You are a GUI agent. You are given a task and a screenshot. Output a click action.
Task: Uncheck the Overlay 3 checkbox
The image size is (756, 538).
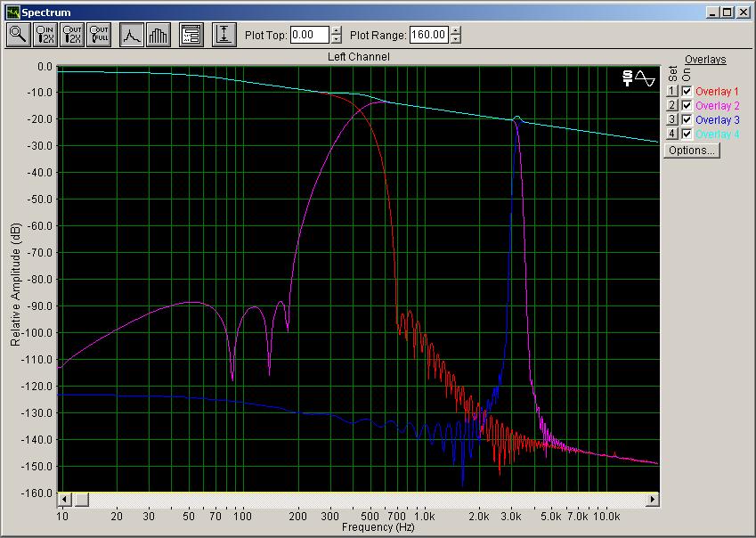pyautogui.click(x=687, y=119)
